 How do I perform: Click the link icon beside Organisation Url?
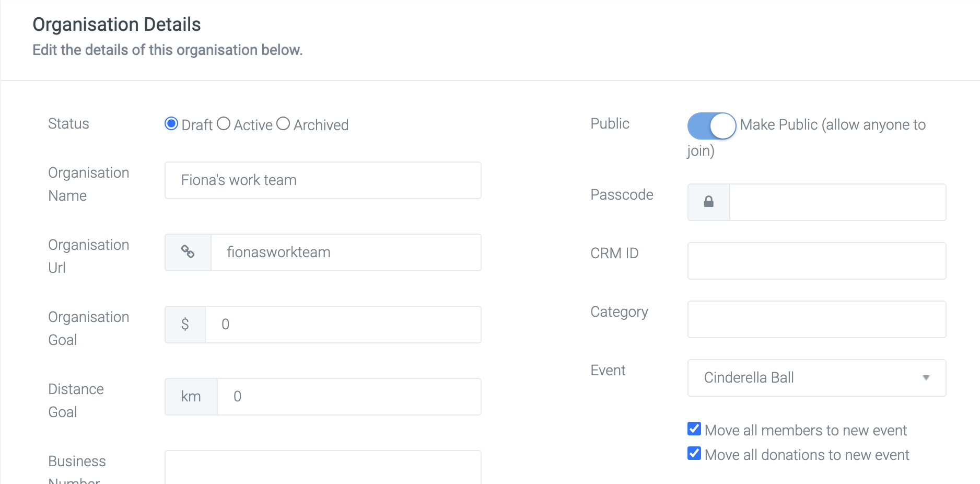(188, 252)
